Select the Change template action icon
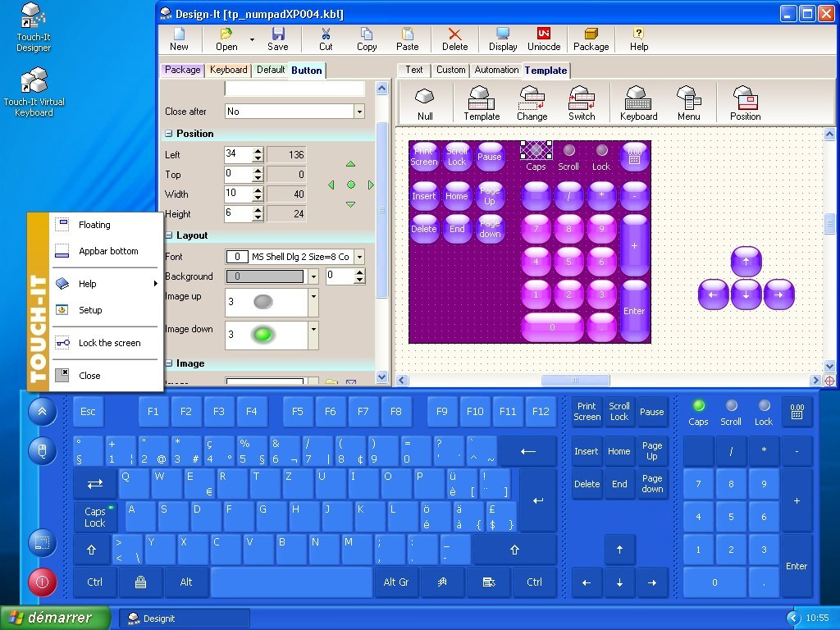This screenshot has height=630, width=840. point(532,98)
